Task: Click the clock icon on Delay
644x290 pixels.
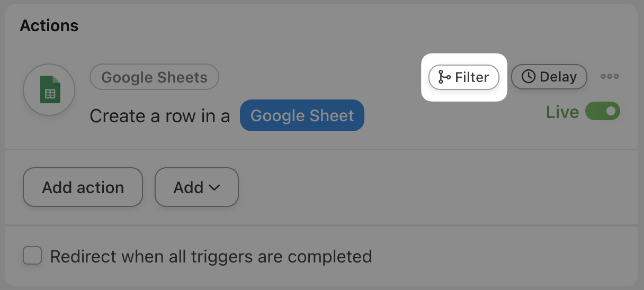Action: pyautogui.click(x=528, y=77)
